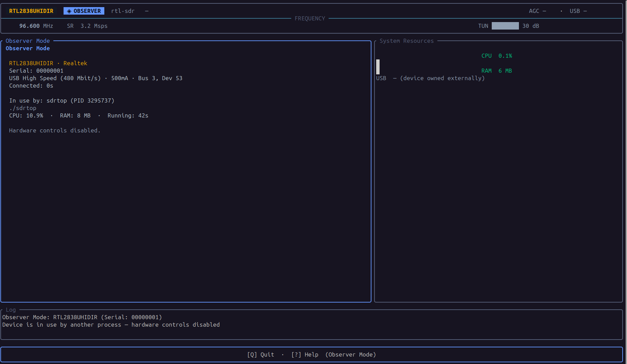The height and width of the screenshot is (364, 627).
Task: Click the USB High Speed (480 Mbit/s) line
Action: pos(95,78)
